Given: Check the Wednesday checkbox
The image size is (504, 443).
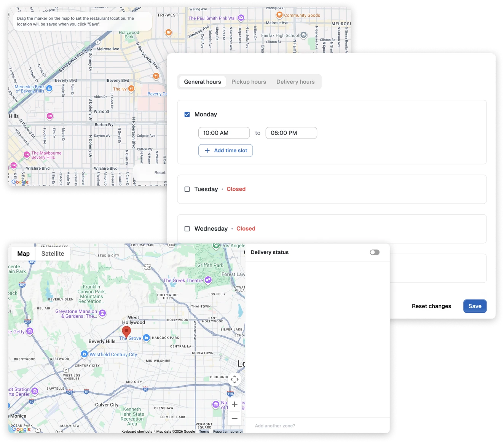Looking at the screenshot, I should [187, 228].
